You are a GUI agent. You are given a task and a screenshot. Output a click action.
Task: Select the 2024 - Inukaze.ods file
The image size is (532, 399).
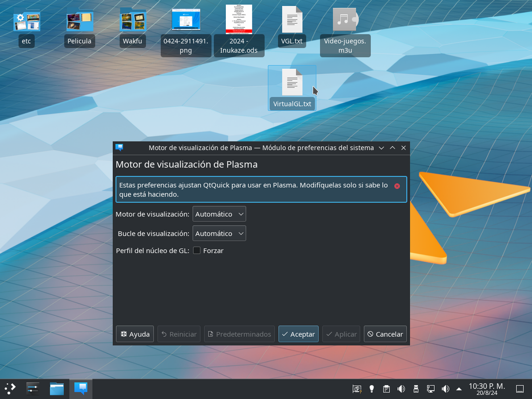(x=239, y=19)
